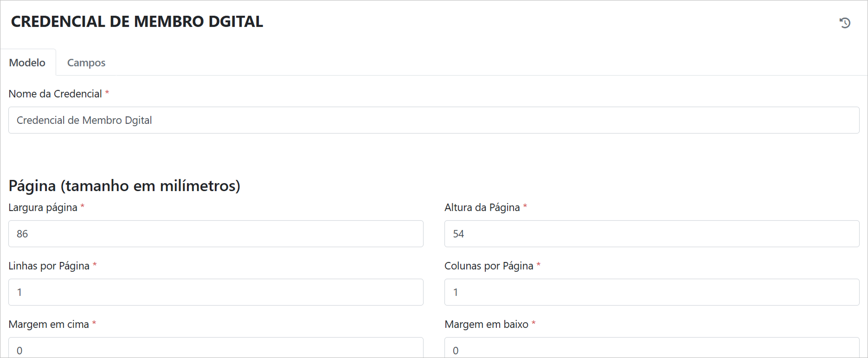Click the "Linhas por Página" label

(x=49, y=266)
